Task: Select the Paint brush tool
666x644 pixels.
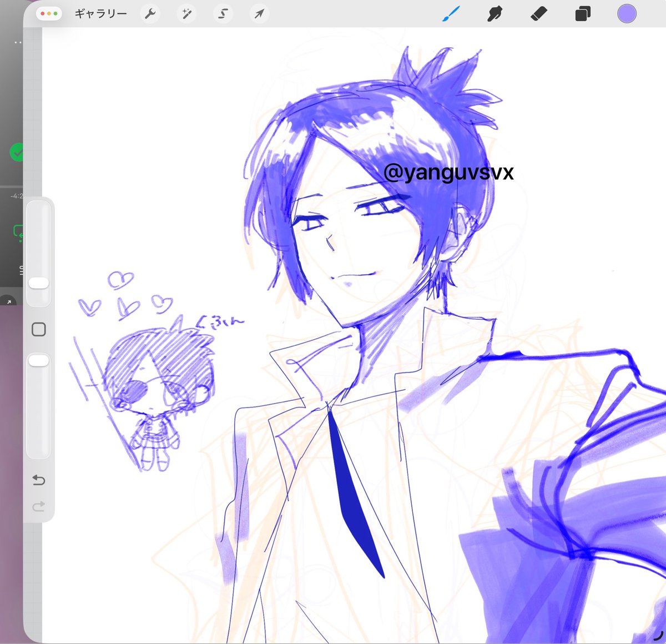Action: [451, 14]
